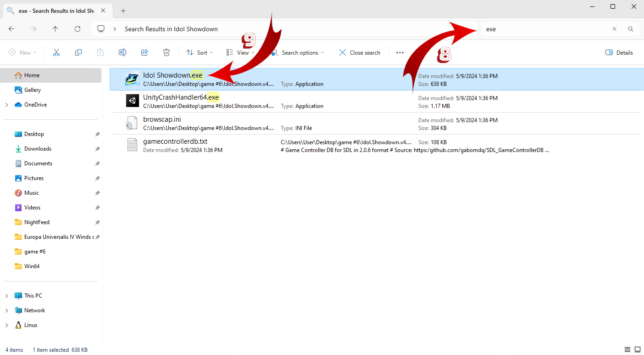Expand the OneDrive tree node
The image size is (644, 355).
(6, 105)
